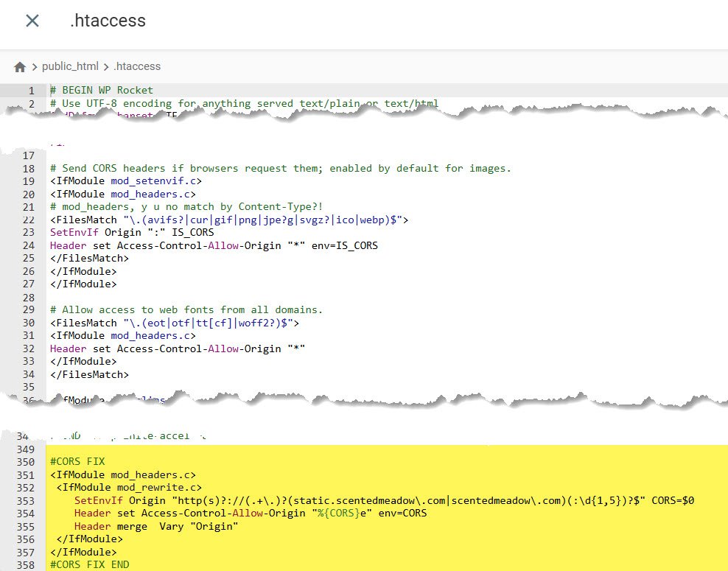
Task: Click the FilesMatch avifs cur gif png line
Action: coord(229,220)
